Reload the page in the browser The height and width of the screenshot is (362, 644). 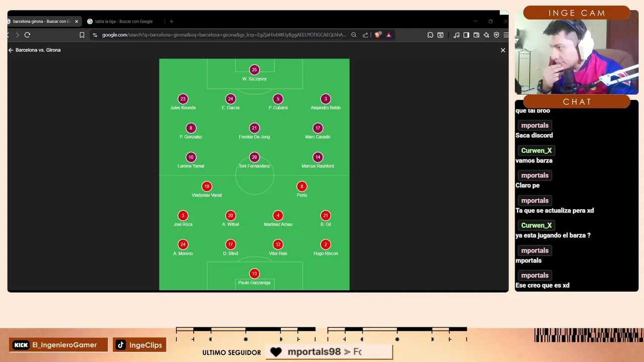pos(27,35)
